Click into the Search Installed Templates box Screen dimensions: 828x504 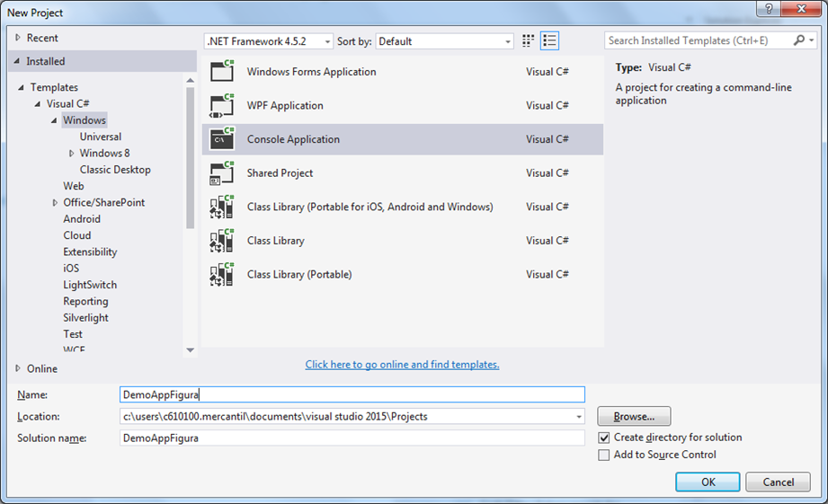(x=699, y=40)
